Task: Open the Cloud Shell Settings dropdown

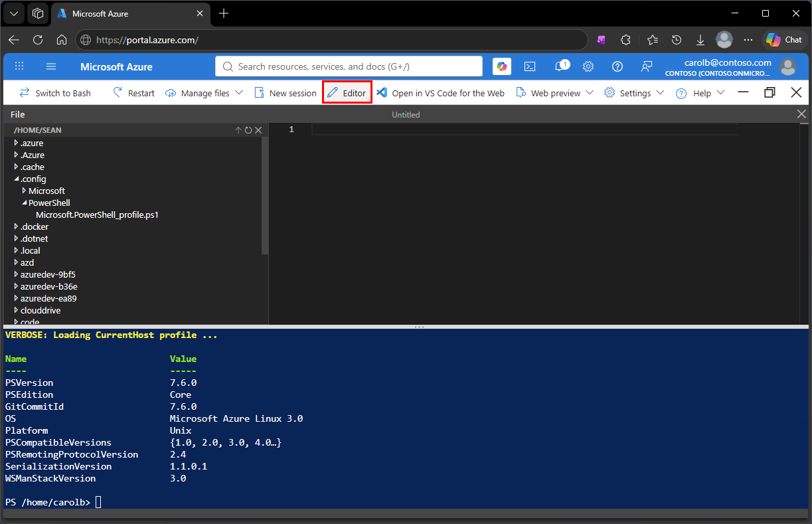Action: click(x=634, y=93)
